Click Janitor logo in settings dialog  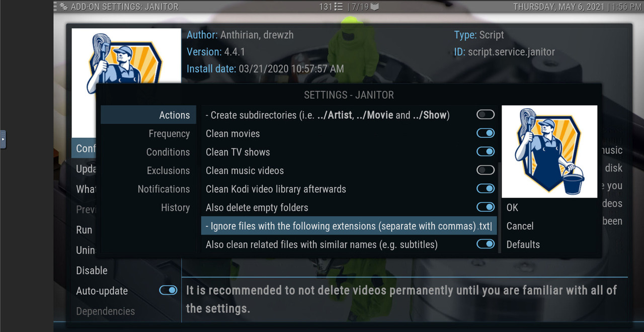549,151
